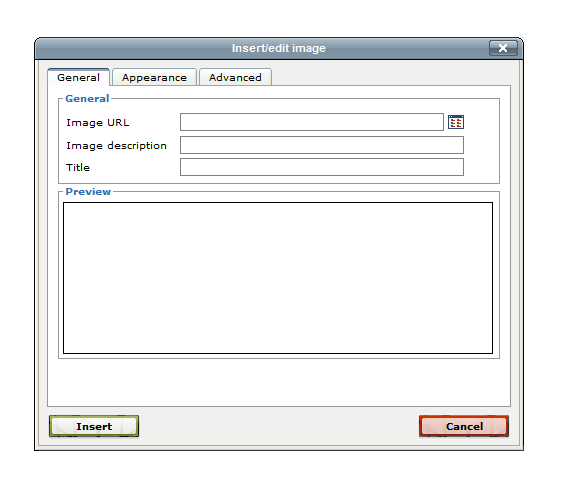
Task: Select the Title input box
Action: (322, 167)
